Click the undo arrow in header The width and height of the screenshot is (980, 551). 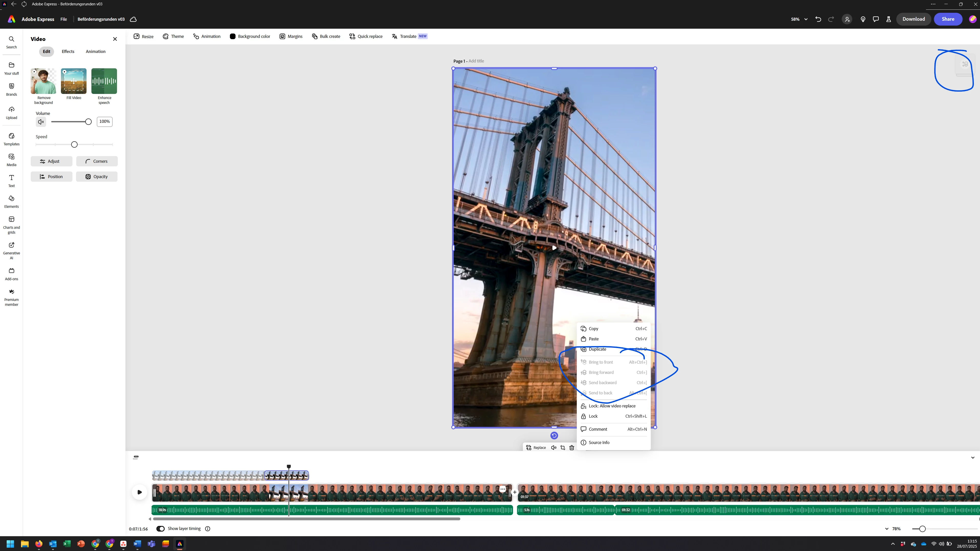point(818,19)
